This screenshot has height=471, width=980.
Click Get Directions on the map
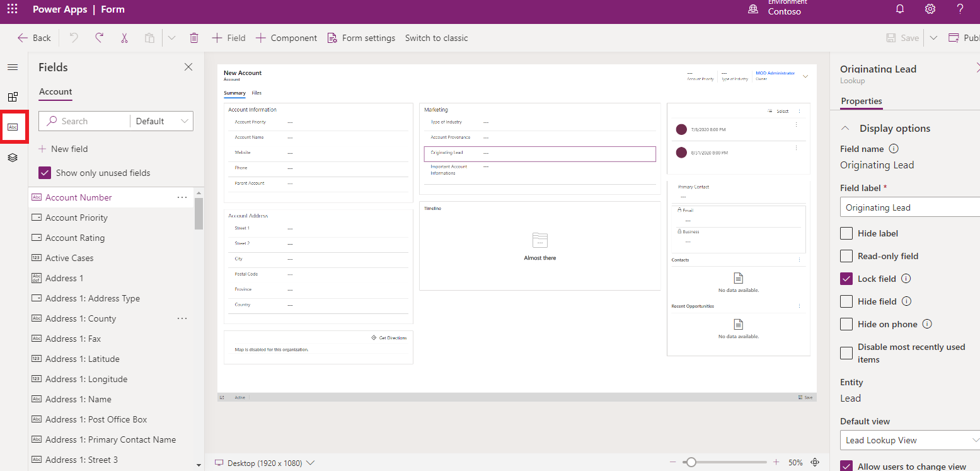(389, 338)
